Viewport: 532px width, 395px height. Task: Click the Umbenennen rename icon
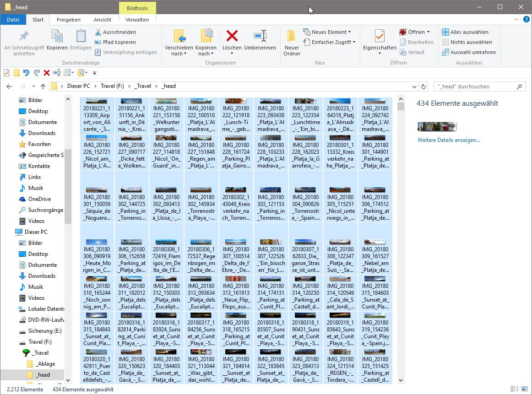click(260, 36)
